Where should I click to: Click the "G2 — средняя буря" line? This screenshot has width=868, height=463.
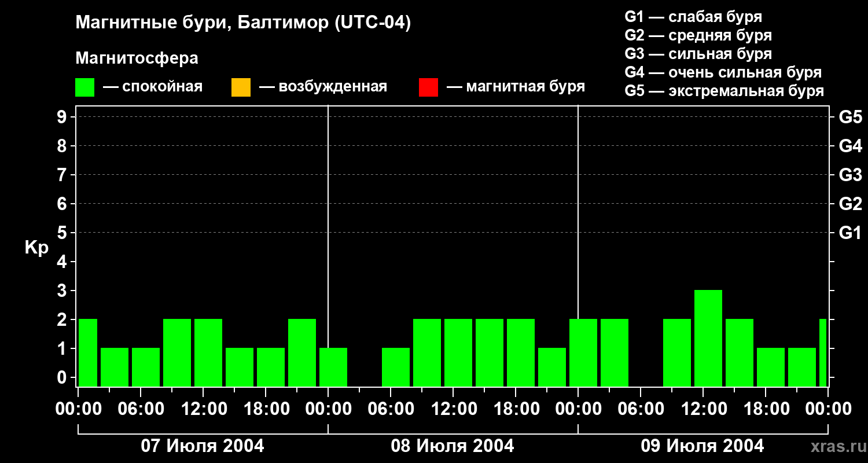tap(698, 35)
